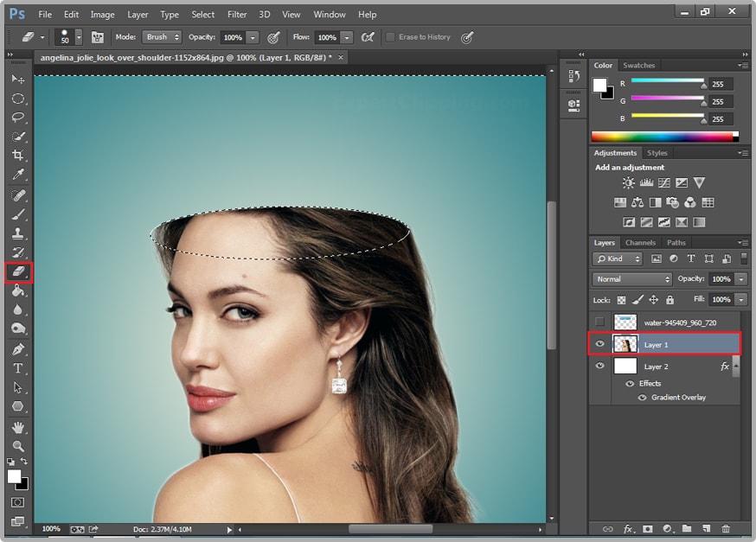Viewport: 756px width, 542px height.
Task: Select the Lasso tool
Action: tap(18, 115)
